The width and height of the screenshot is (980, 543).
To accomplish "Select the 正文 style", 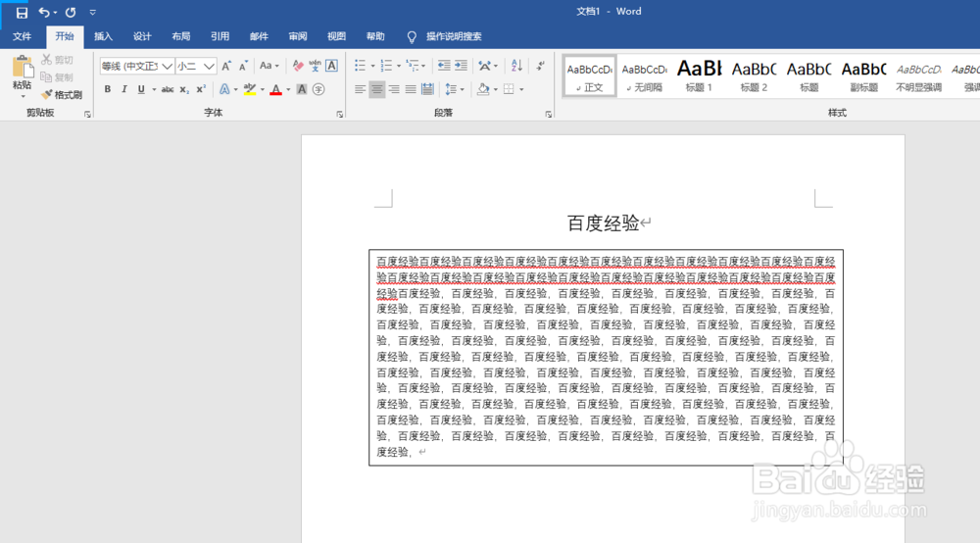I will [x=589, y=76].
